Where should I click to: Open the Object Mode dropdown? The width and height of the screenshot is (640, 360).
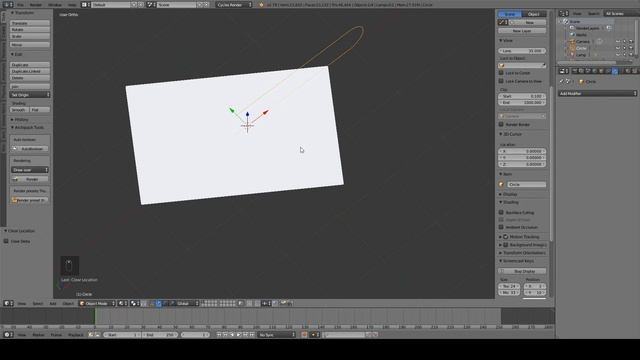(x=97, y=303)
